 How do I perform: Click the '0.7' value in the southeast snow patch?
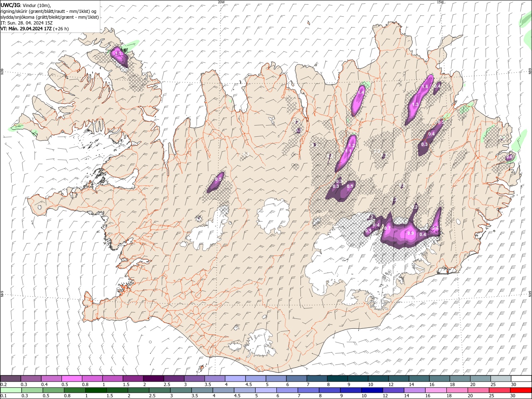[x=387, y=229]
